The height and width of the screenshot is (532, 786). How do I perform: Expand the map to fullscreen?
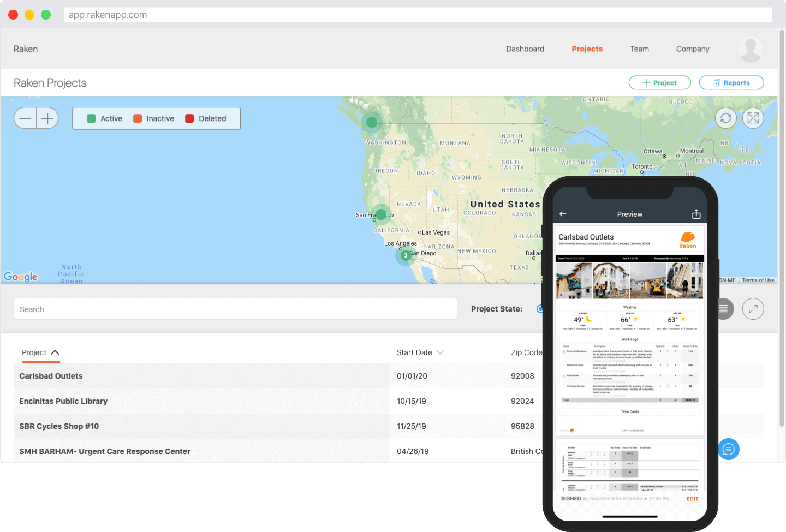click(753, 118)
